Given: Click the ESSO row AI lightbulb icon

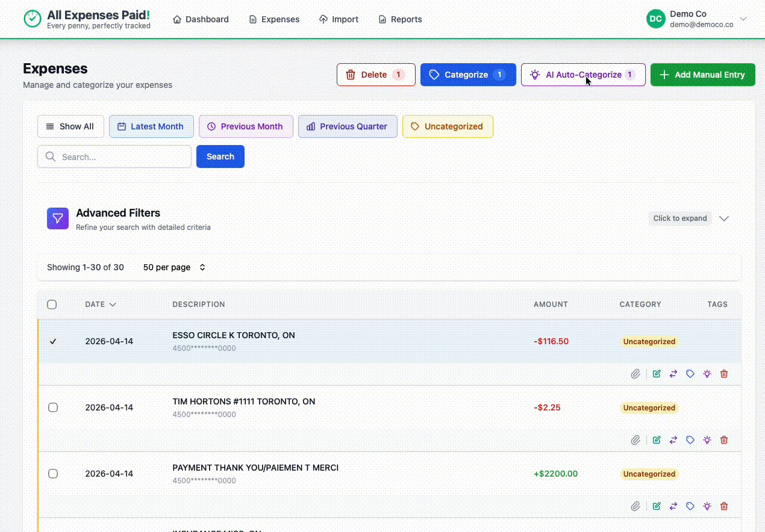Looking at the screenshot, I should click(707, 374).
